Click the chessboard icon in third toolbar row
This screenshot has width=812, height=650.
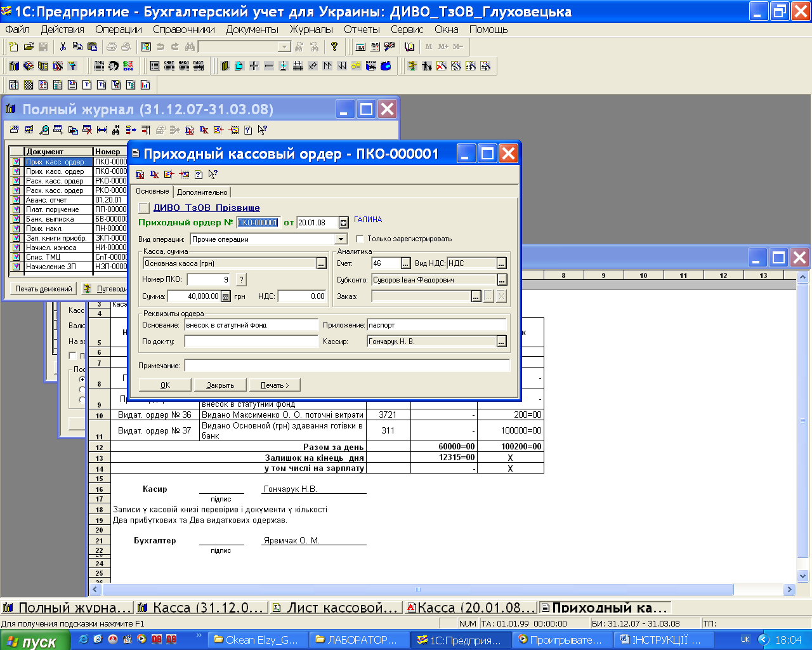click(x=29, y=85)
